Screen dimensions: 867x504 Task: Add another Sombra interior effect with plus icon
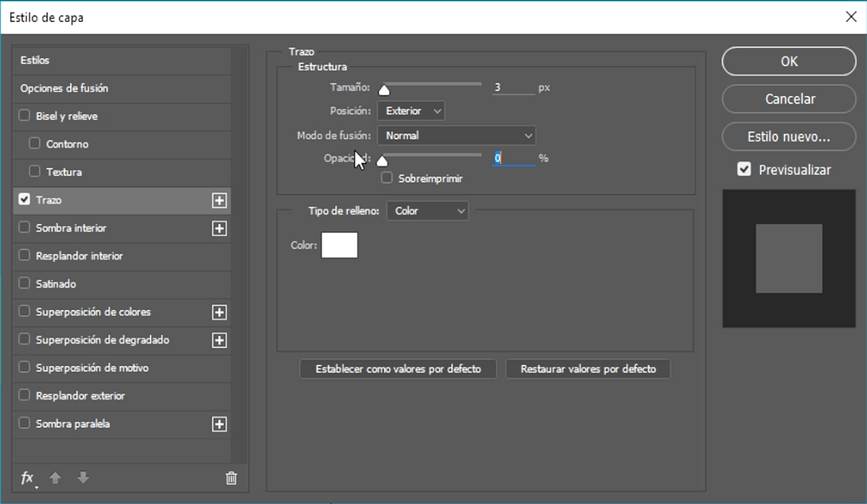pos(220,228)
